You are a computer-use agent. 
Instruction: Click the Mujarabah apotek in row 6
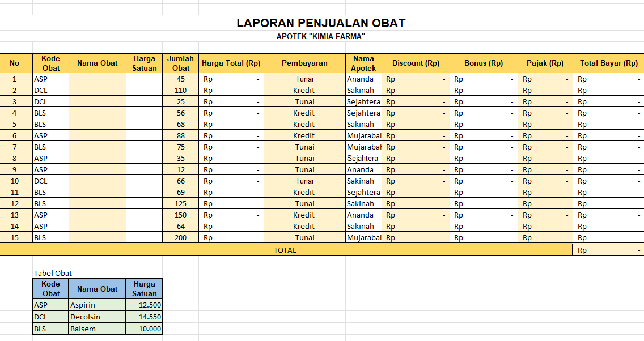point(363,135)
